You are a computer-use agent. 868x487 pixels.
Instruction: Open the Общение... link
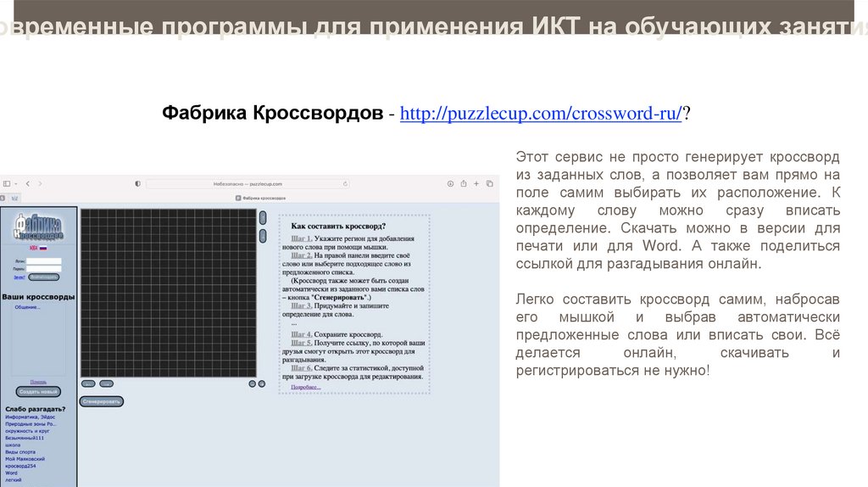[x=28, y=307]
